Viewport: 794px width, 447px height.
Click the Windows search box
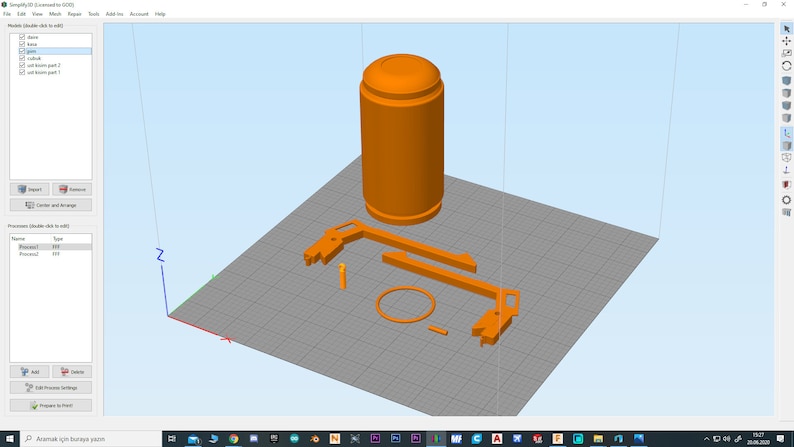(x=91, y=439)
